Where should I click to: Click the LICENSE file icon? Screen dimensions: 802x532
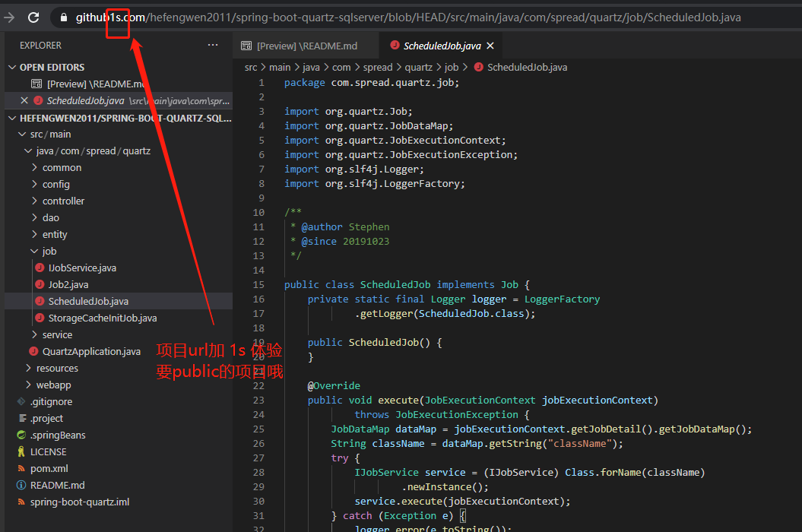point(21,451)
